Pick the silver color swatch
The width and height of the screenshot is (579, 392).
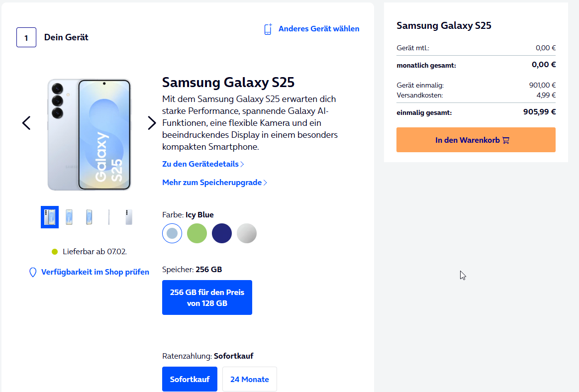point(247,233)
